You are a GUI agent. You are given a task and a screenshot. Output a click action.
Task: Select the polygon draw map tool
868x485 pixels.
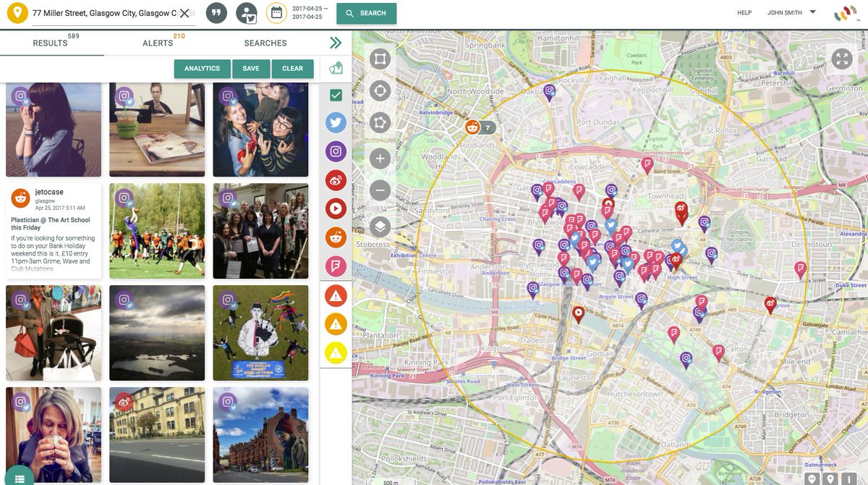click(380, 122)
